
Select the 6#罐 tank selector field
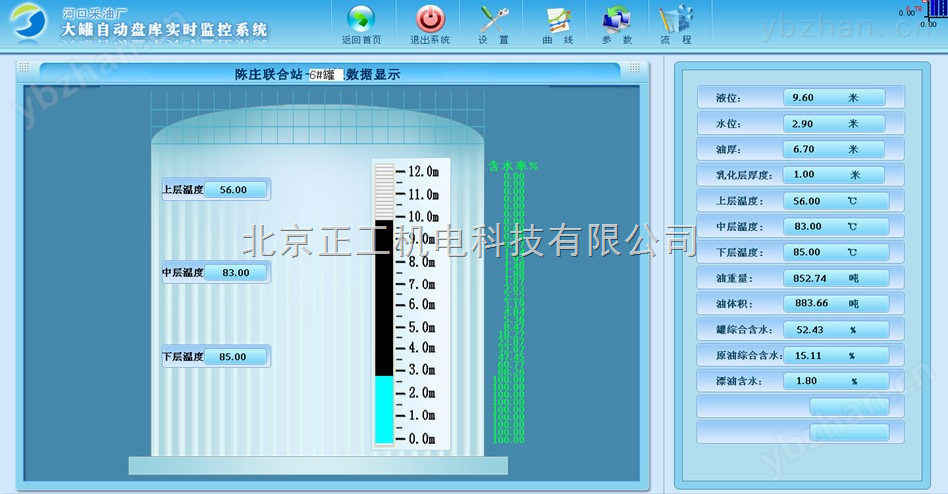[326, 74]
